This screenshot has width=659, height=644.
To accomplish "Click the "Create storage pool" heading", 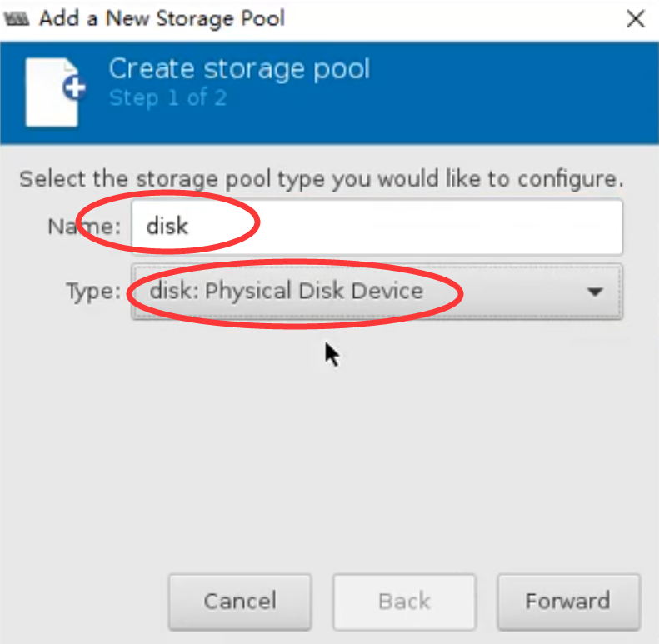I will [239, 68].
